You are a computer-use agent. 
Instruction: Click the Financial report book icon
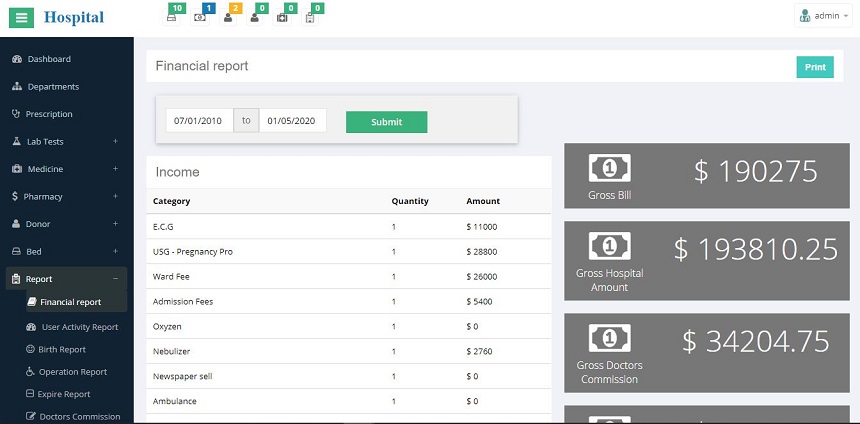click(32, 302)
